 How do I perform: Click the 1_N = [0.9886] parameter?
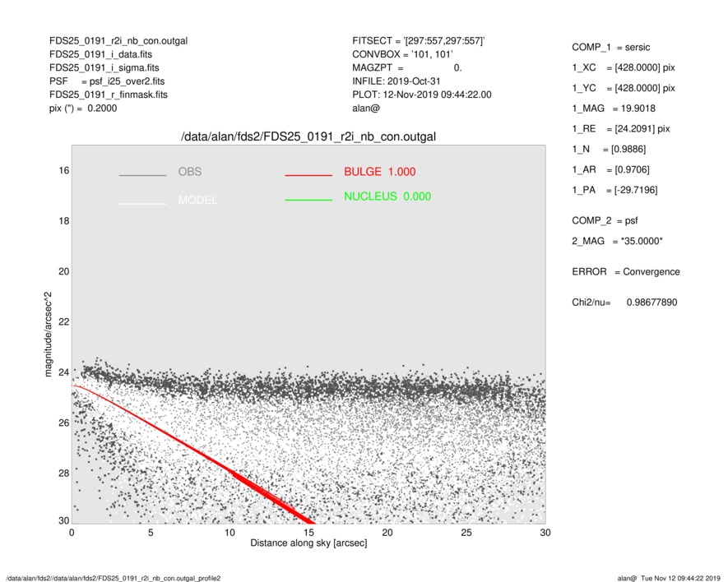(x=609, y=150)
